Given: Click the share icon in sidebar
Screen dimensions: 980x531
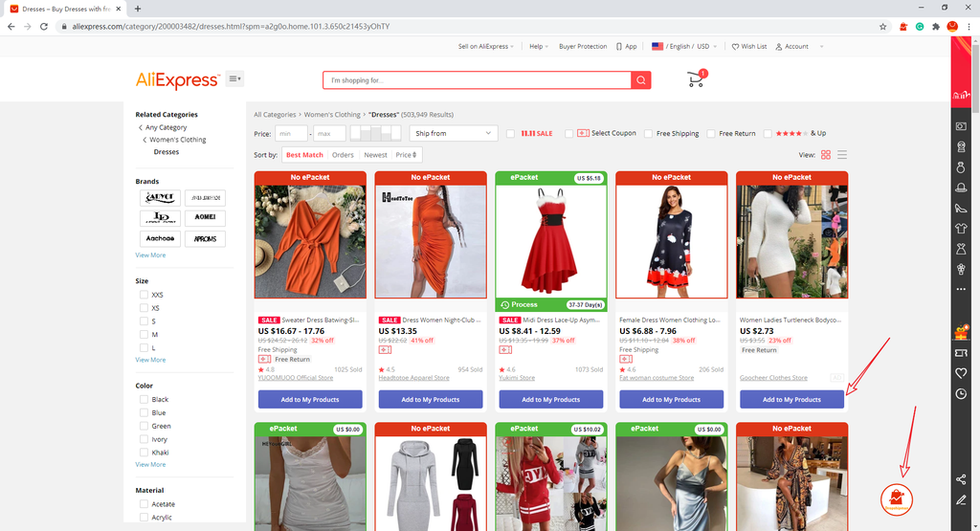Looking at the screenshot, I should pos(961,479).
